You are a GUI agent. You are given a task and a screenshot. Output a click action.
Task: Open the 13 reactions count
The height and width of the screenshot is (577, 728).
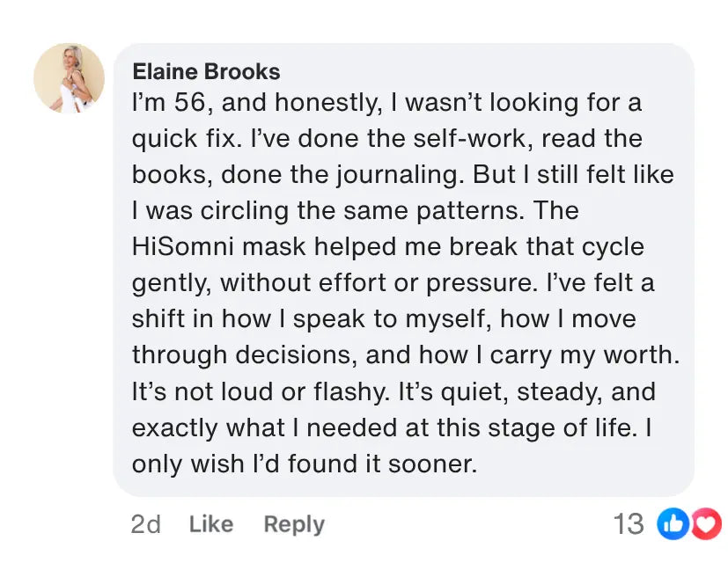tap(629, 524)
